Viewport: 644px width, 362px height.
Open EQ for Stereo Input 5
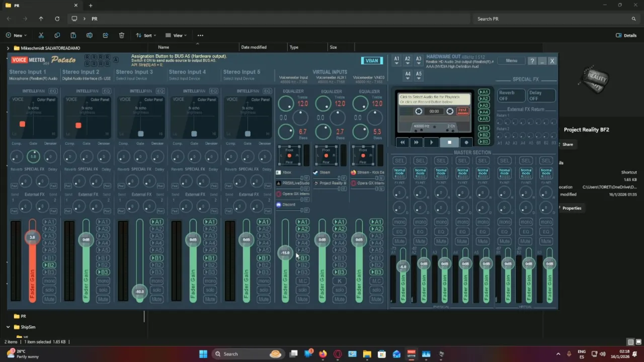click(x=267, y=91)
